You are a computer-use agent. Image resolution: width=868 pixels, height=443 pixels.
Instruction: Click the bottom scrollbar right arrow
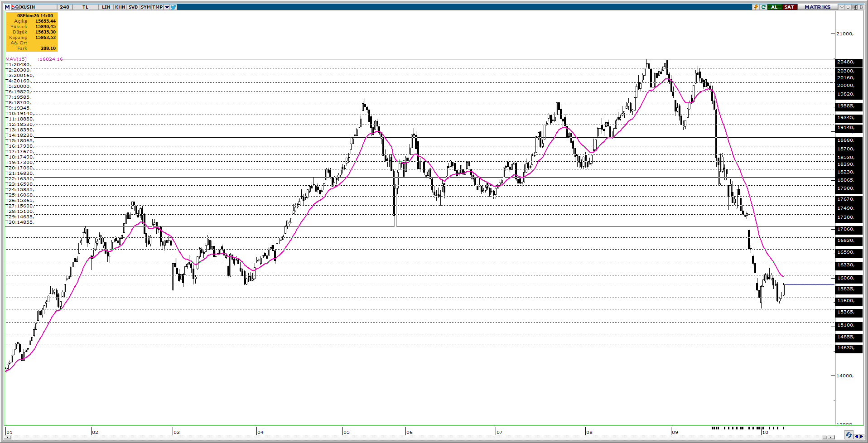[x=831, y=437]
